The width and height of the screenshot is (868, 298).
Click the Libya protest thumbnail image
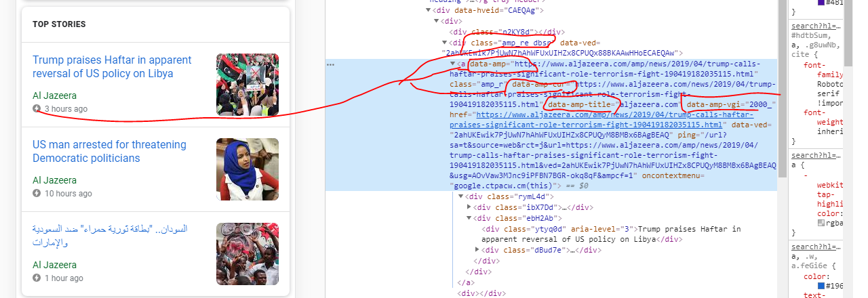pyautogui.click(x=248, y=85)
